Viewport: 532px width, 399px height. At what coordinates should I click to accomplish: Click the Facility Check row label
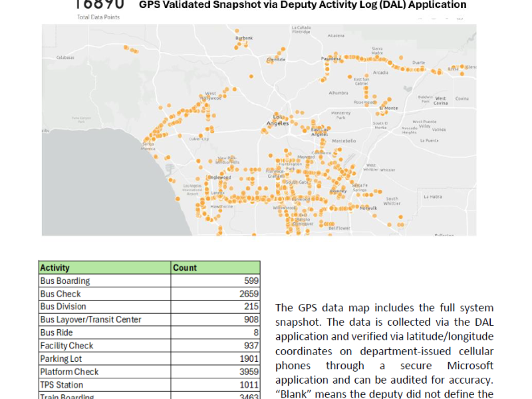tap(66, 346)
